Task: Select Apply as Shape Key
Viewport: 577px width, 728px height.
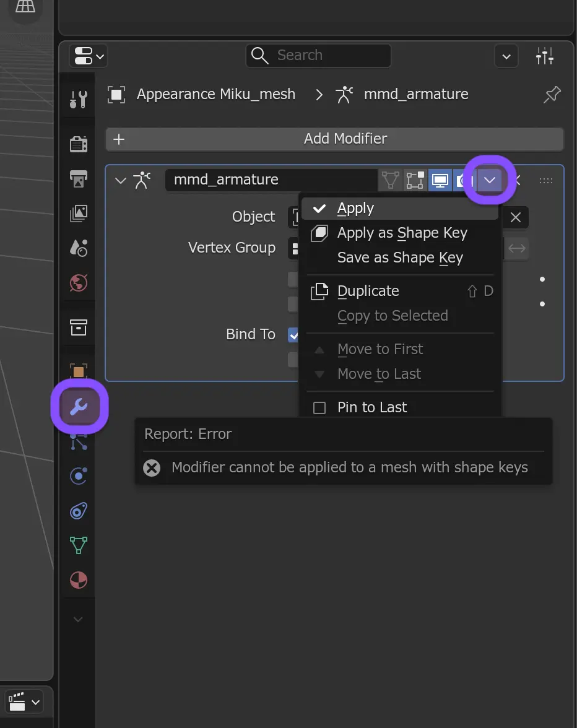Action: pos(400,233)
